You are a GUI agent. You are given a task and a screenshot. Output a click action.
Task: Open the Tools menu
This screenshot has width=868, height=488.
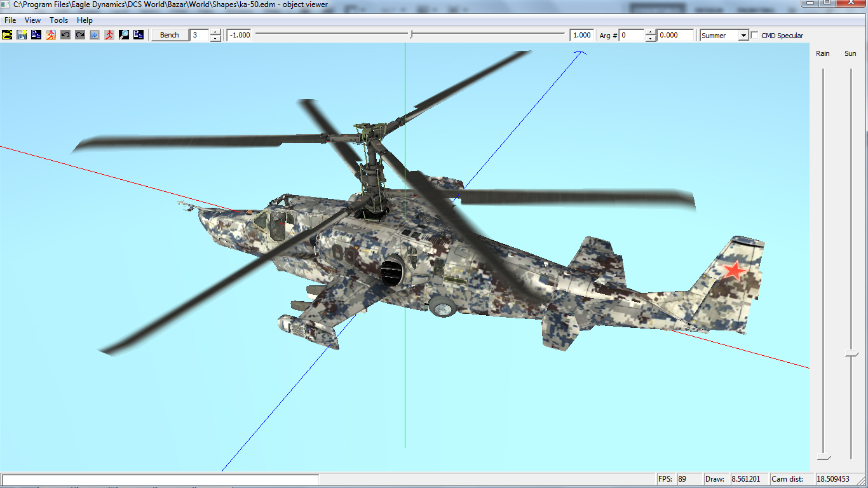59,20
